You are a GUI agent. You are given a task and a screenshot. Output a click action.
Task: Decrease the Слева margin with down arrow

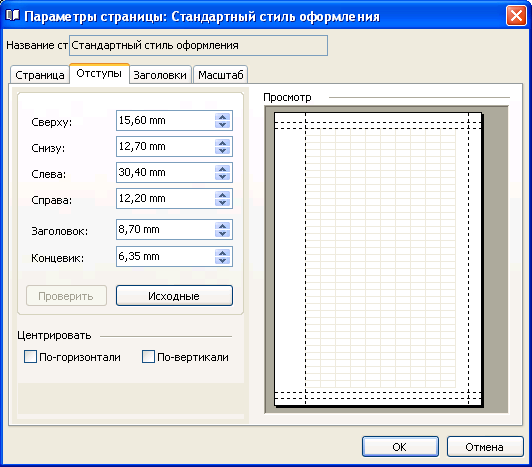223,176
